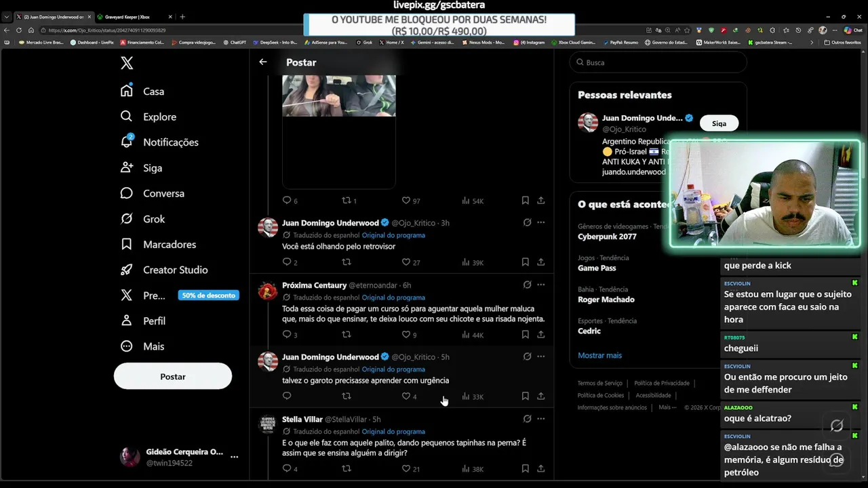Share Próxima Centaury's post
This screenshot has height=488, width=868.
click(x=540, y=335)
